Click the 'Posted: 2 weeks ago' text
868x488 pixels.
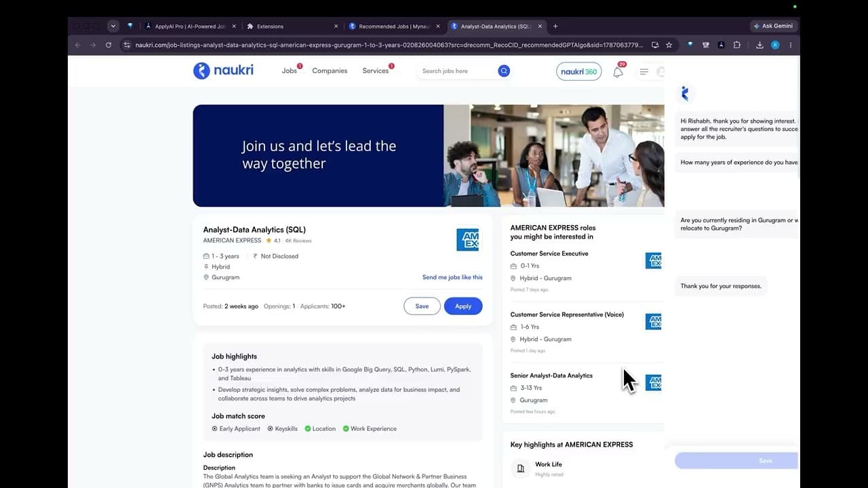click(x=231, y=306)
